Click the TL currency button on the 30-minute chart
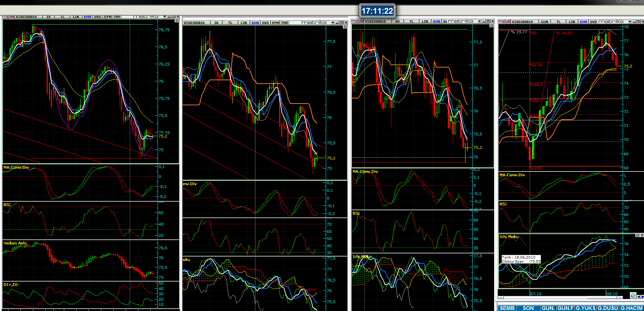644x311 pixels. (x=230, y=23)
